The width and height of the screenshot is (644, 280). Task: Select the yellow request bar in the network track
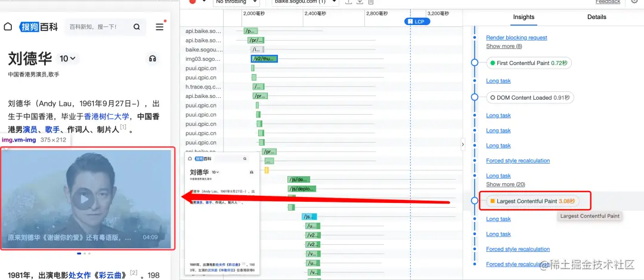(x=267, y=170)
